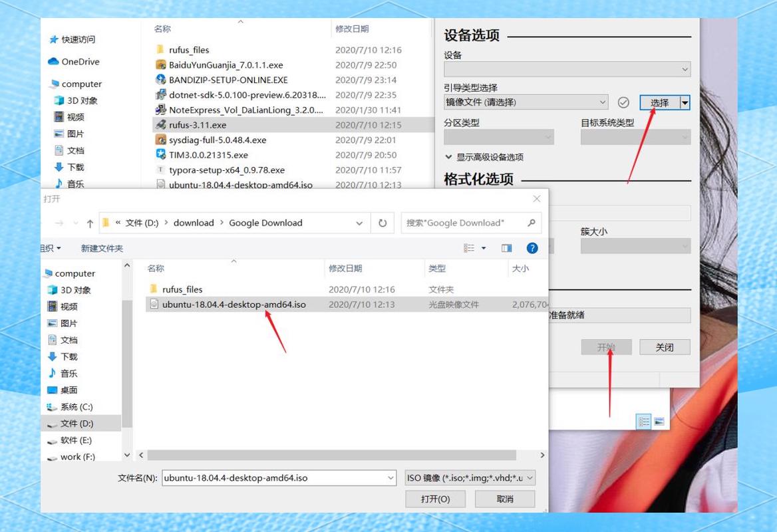Open the 文件名 combo box dropdown arrow
The width and height of the screenshot is (777, 532).
coord(390,478)
